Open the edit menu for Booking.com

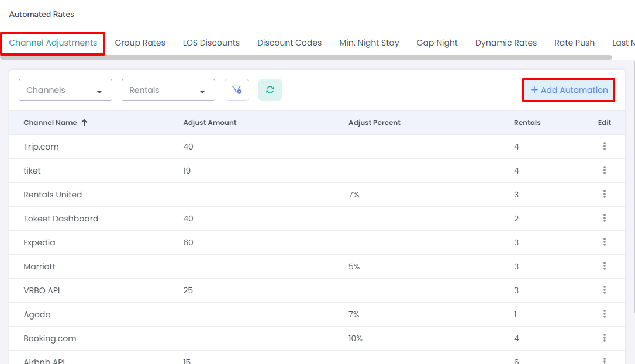coord(604,338)
